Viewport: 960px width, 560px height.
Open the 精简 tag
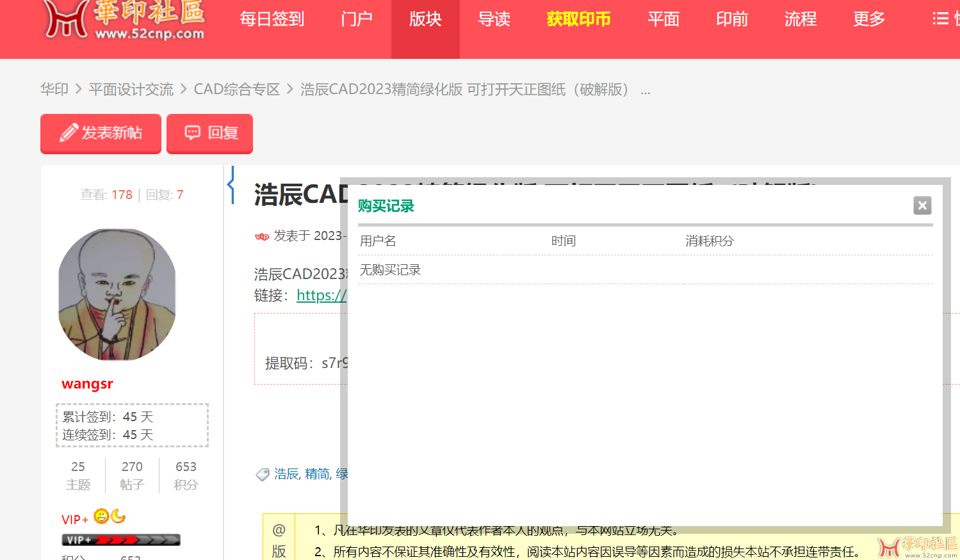(317, 474)
